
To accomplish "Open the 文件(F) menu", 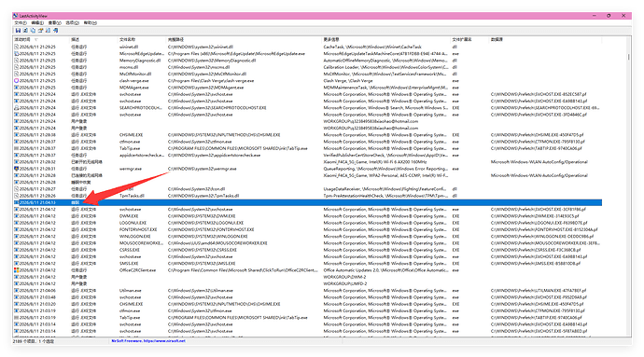I will (x=21, y=23).
